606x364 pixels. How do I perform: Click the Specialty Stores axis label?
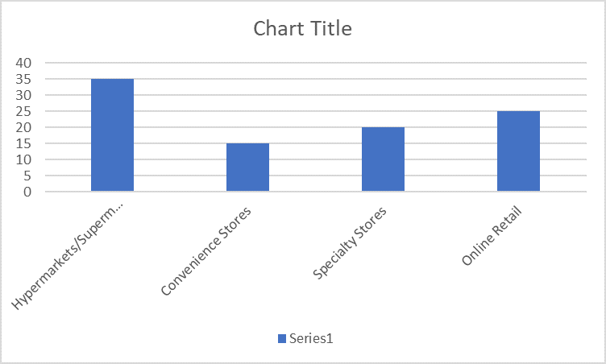click(350, 242)
